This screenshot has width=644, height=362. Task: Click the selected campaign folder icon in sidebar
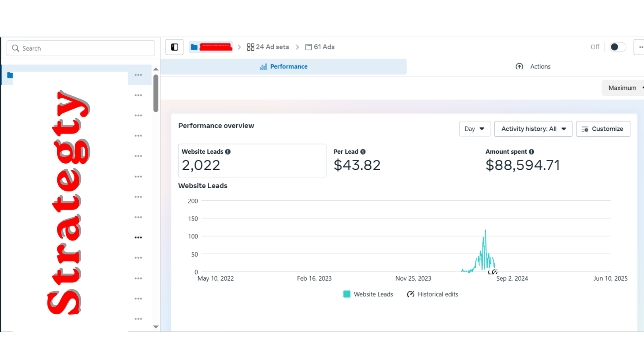coord(10,75)
